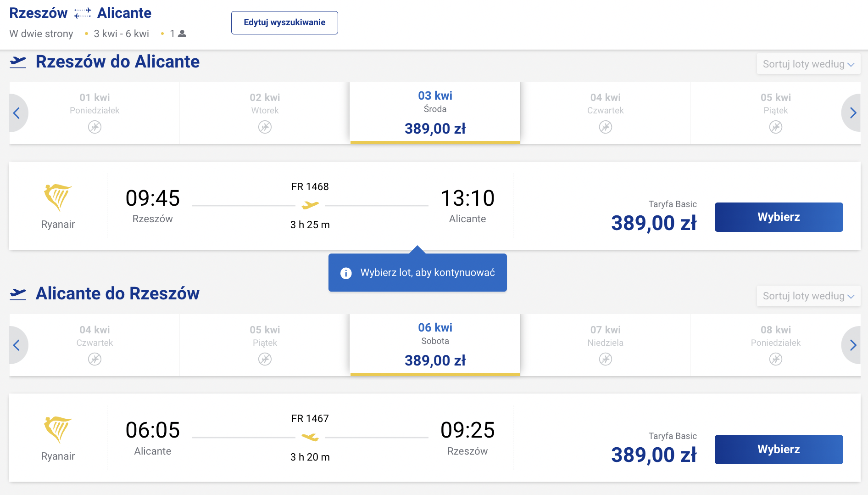The height and width of the screenshot is (495, 868).
Task: Select the 03 kwi Środa date tab
Action: [x=435, y=113]
